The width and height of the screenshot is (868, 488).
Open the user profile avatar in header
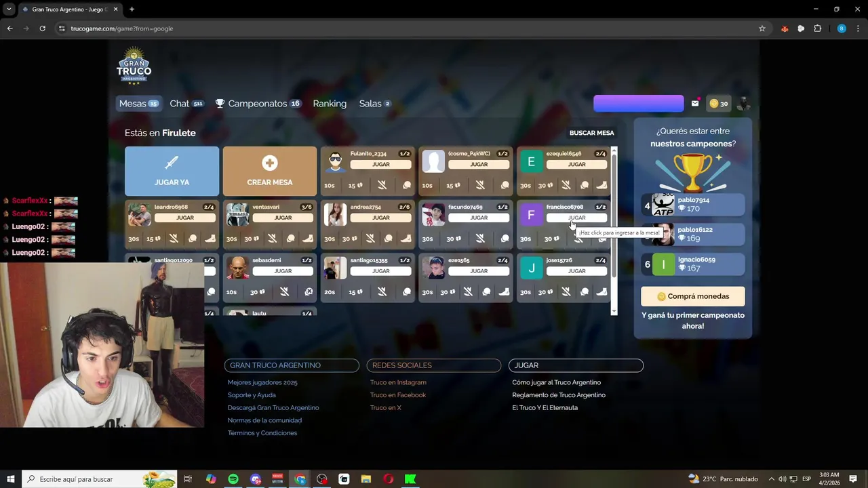click(x=743, y=104)
